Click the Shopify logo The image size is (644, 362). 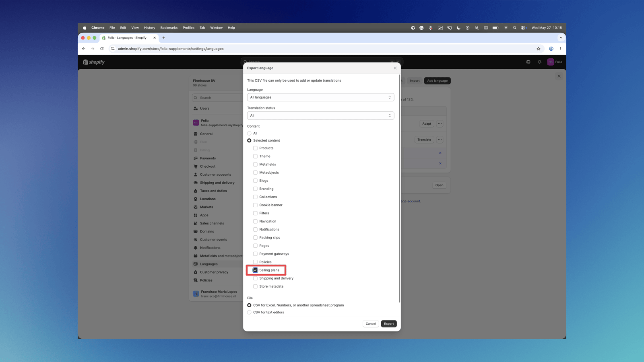point(94,62)
